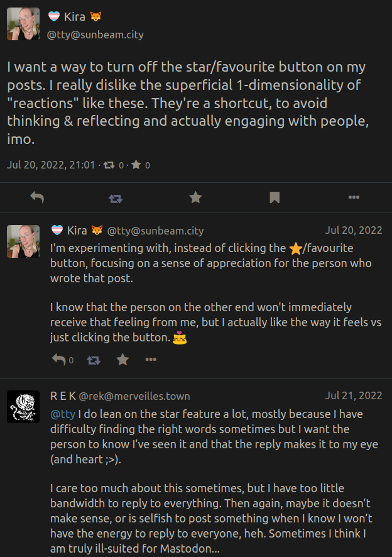Open Jul 20, 2022 timestamp on Kira's reply
Image resolution: width=392 pixels, height=557 pixels.
pos(353,230)
